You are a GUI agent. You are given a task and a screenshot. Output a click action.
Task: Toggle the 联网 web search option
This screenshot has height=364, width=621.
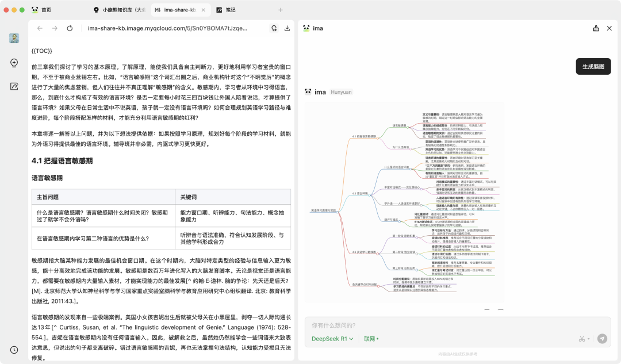371,339
